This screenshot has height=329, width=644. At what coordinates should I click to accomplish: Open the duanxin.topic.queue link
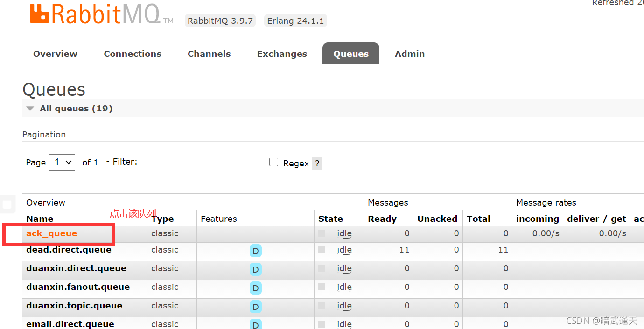74,305
